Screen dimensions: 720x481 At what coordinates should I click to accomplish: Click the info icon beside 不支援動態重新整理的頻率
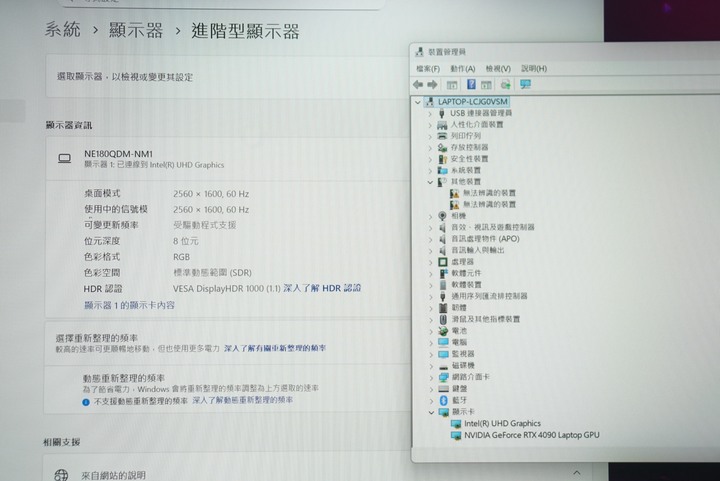[87, 400]
